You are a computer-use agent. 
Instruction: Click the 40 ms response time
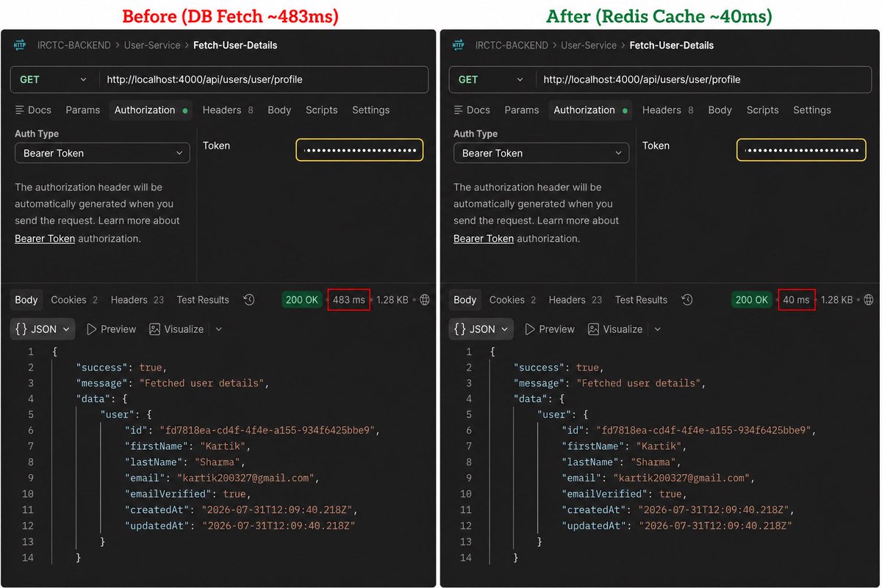pos(797,300)
